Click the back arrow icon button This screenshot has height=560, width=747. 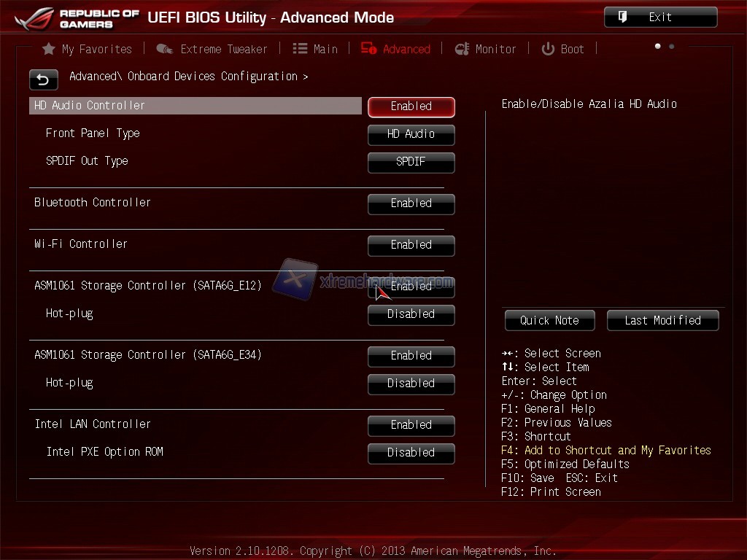coord(43,79)
